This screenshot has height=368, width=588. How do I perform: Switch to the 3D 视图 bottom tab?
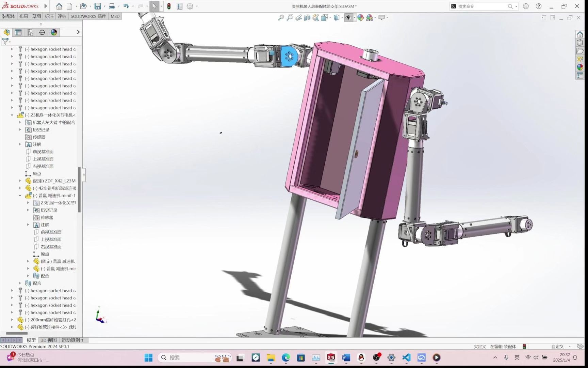point(49,340)
